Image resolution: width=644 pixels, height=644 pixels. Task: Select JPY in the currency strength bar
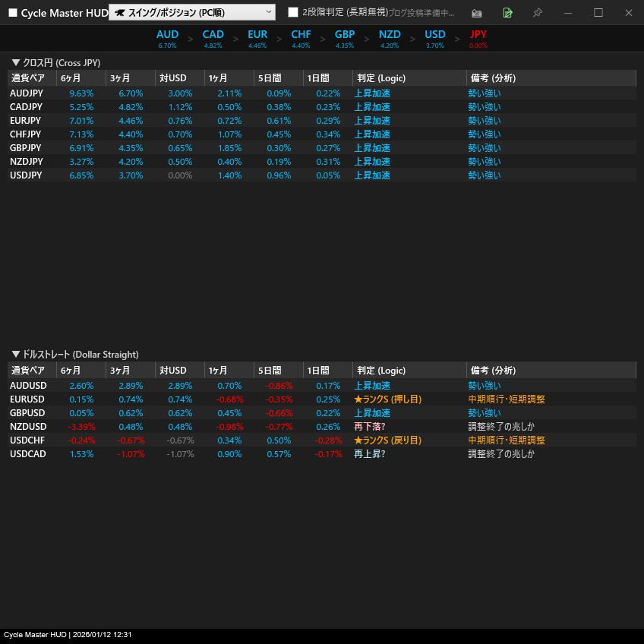(478, 35)
